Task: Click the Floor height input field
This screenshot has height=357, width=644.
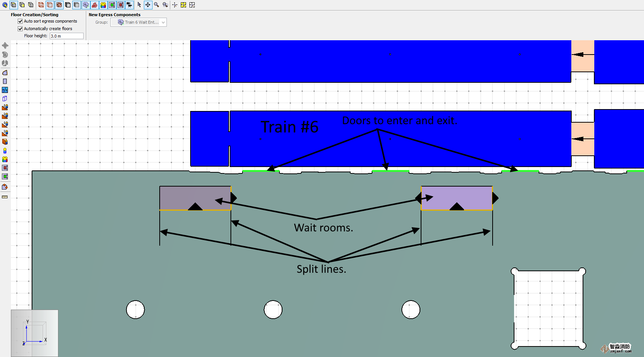Action: click(66, 36)
